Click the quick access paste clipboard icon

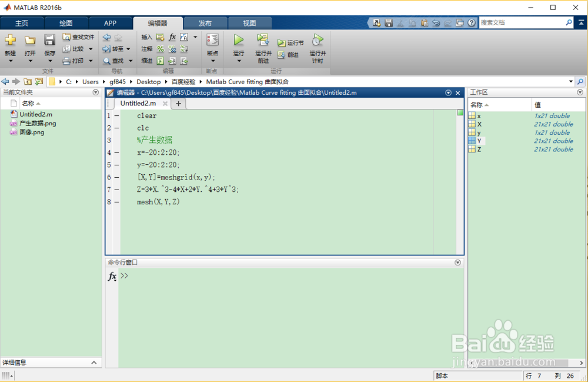[424, 23]
